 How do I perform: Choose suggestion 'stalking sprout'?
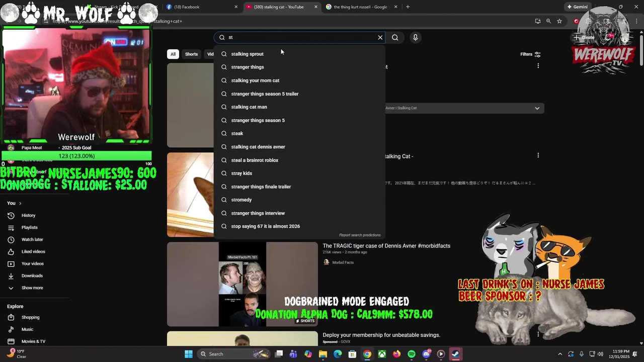click(300, 54)
